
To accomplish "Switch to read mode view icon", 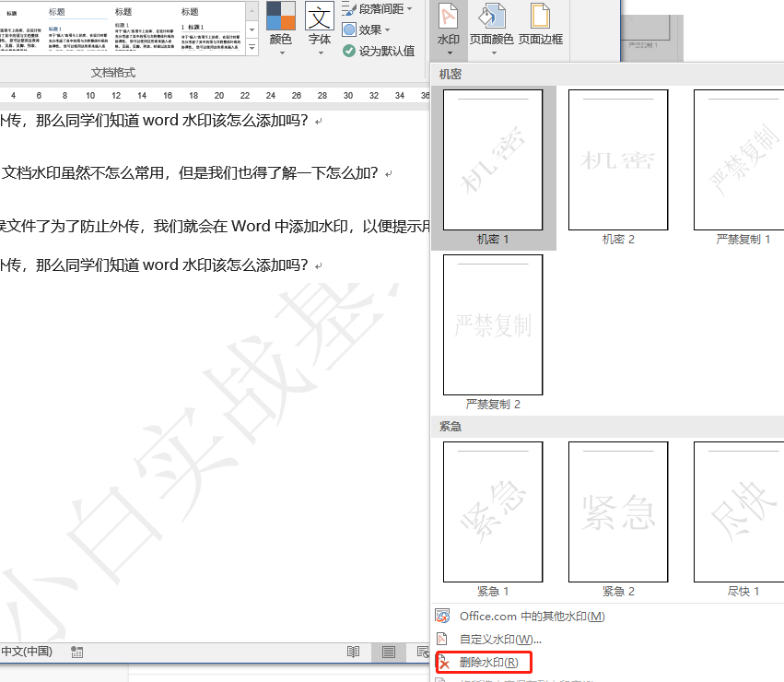I will [x=354, y=652].
